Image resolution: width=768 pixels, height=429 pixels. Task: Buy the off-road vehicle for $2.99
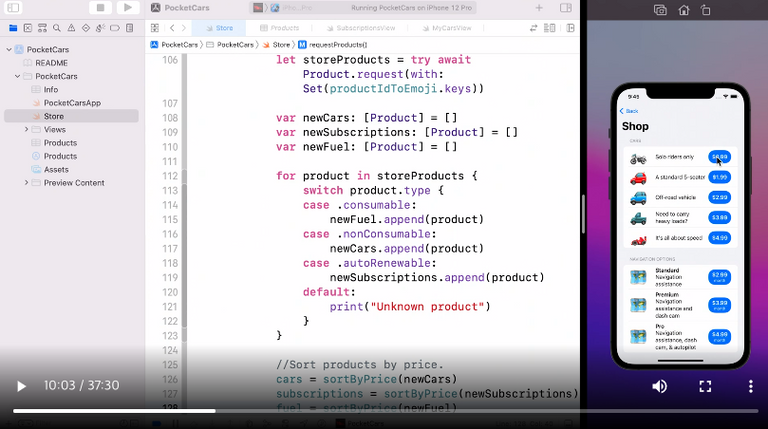[719, 197]
